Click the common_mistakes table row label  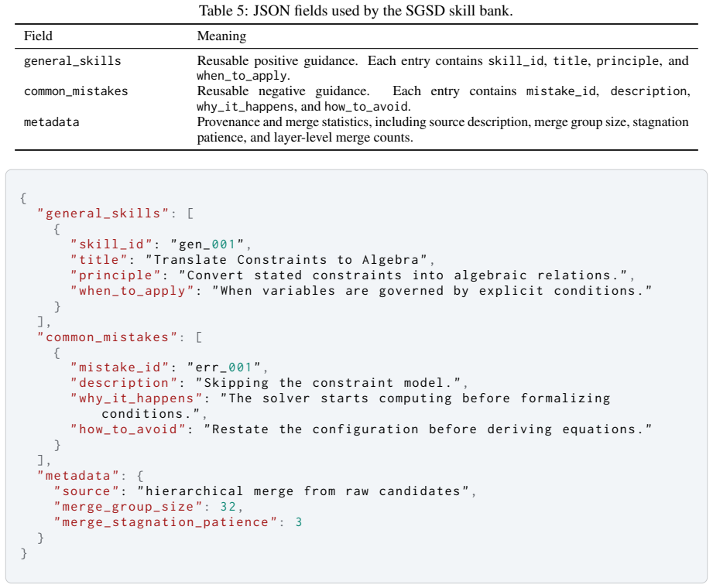coord(76,91)
